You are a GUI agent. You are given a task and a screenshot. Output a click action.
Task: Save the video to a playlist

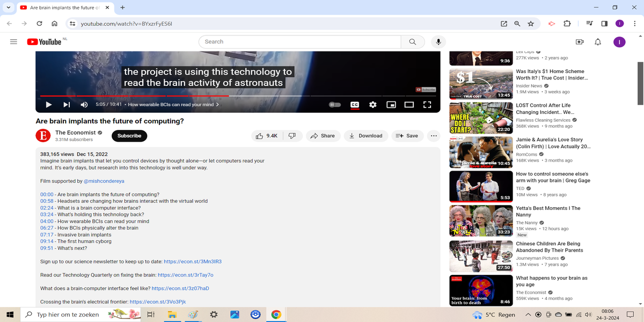click(x=407, y=136)
